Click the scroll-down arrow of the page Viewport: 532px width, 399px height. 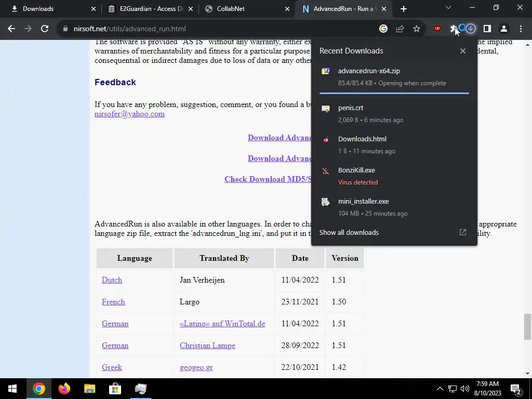(x=527, y=374)
